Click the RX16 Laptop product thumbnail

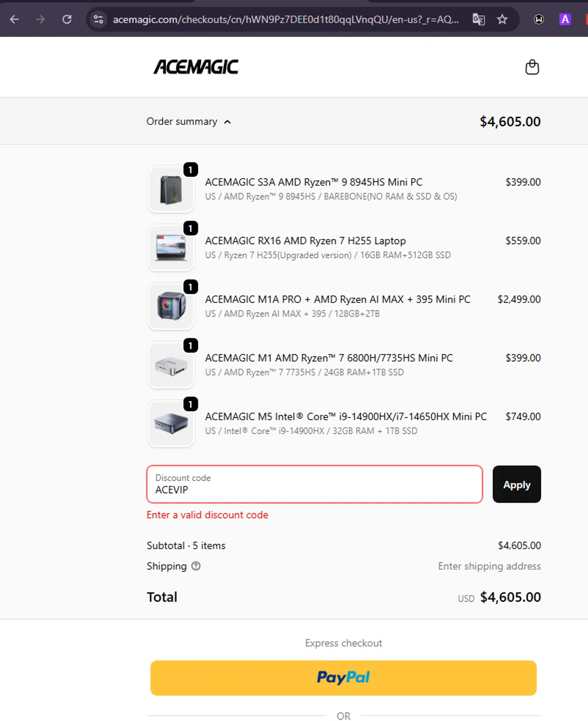tap(171, 248)
